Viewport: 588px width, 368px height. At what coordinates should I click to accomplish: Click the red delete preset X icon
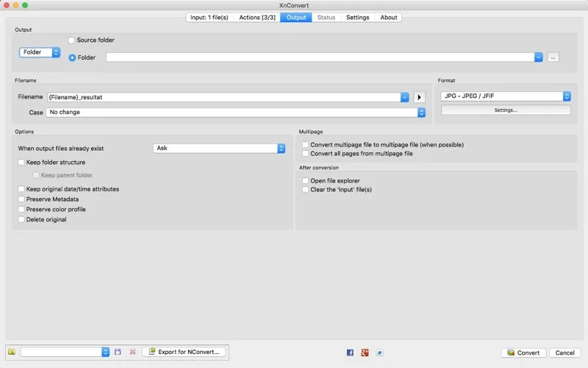pyautogui.click(x=132, y=353)
